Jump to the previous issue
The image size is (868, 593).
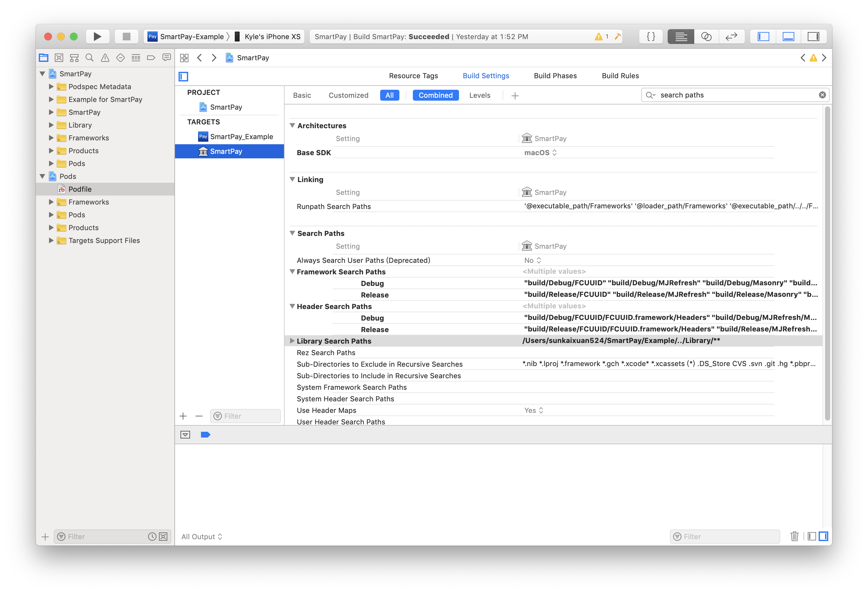pyautogui.click(x=803, y=58)
